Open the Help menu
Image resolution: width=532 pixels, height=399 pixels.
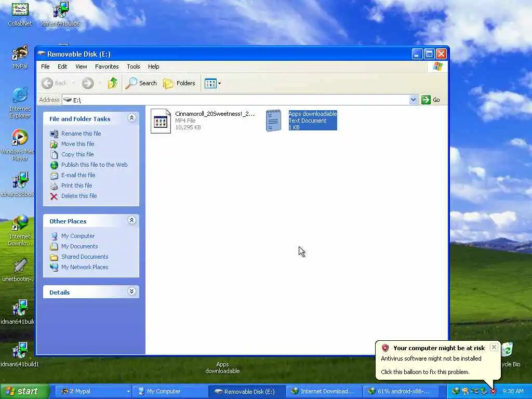[153, 66]
